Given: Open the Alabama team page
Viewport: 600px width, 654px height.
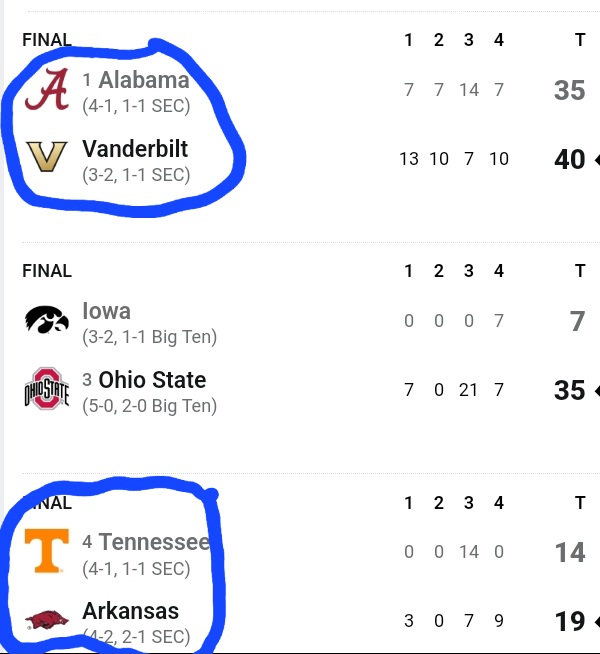Looking at the screenshot, I should [x=143, y=80].
